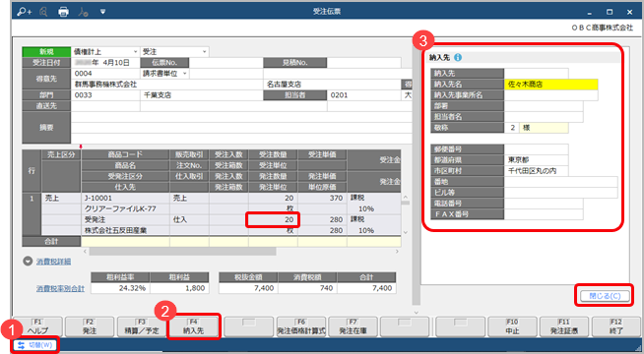Viewport: 644px width, 354px height.
Task: Click the F10 中止 function key
Action: pos(512,326)
